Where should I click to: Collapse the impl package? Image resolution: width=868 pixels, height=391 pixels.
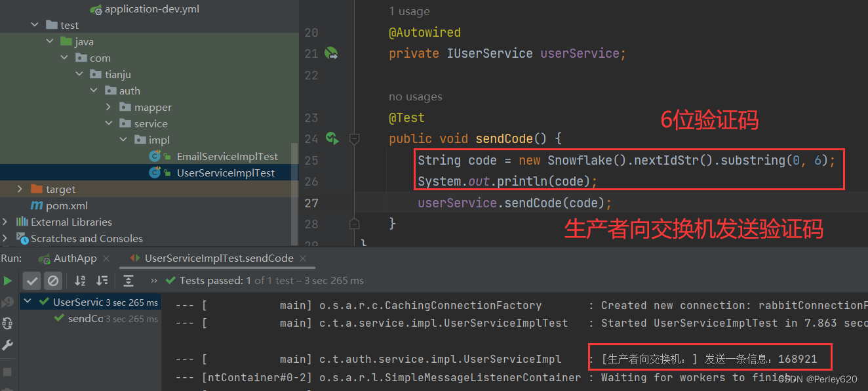click(123, 140)
